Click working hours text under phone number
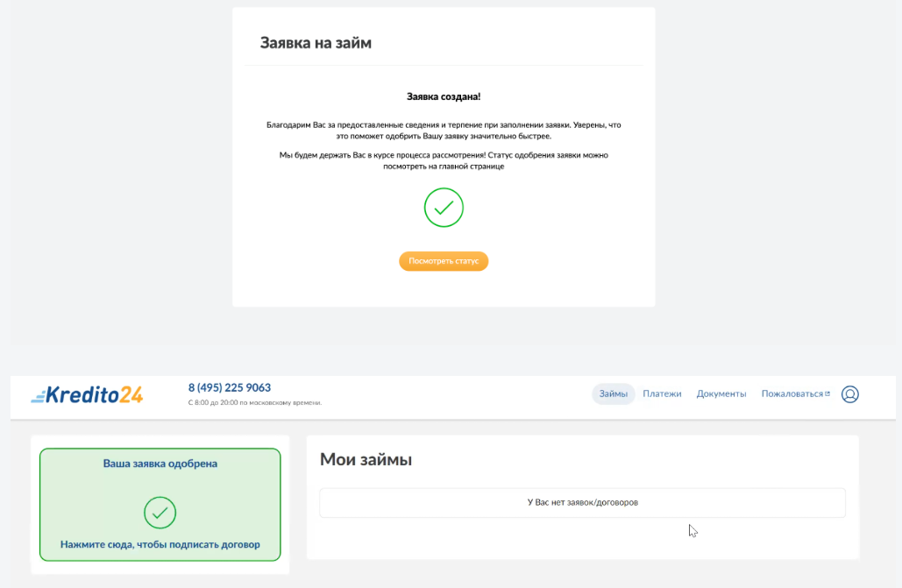 (x=255, y=403)
